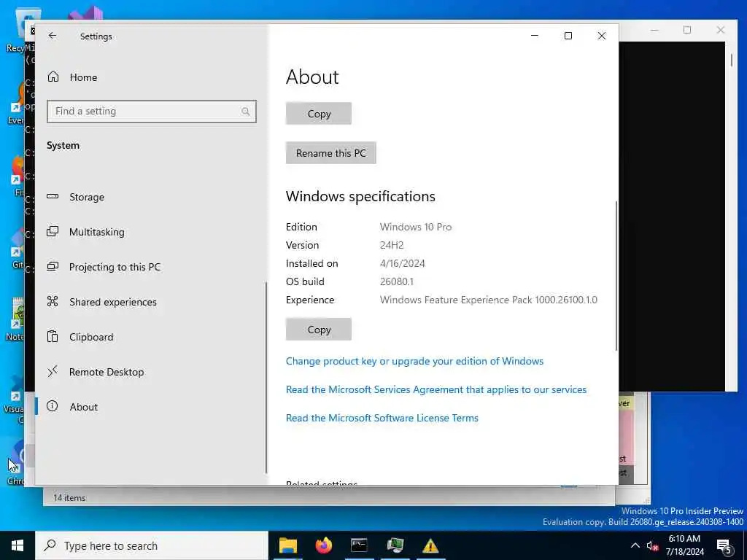Go back using the Settings back arrow

tap(53, 36)
